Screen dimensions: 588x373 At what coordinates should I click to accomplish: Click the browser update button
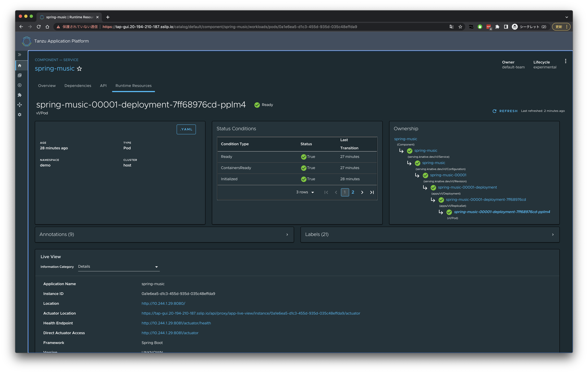click(x=561, y=27)
